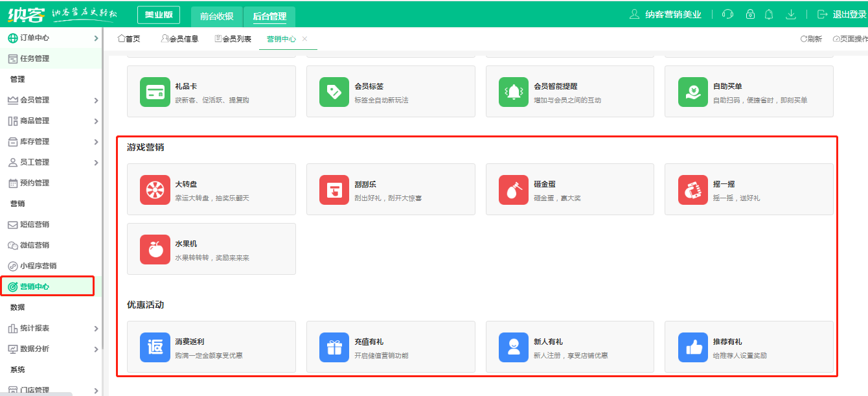Click the 自助买单 payment icon

(x=693, y=92)
